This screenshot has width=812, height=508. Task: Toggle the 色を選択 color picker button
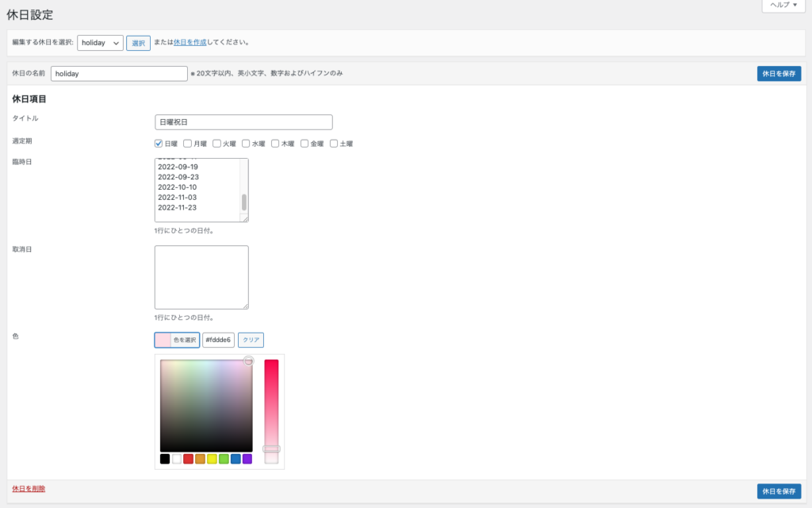(x=177, y=340)
